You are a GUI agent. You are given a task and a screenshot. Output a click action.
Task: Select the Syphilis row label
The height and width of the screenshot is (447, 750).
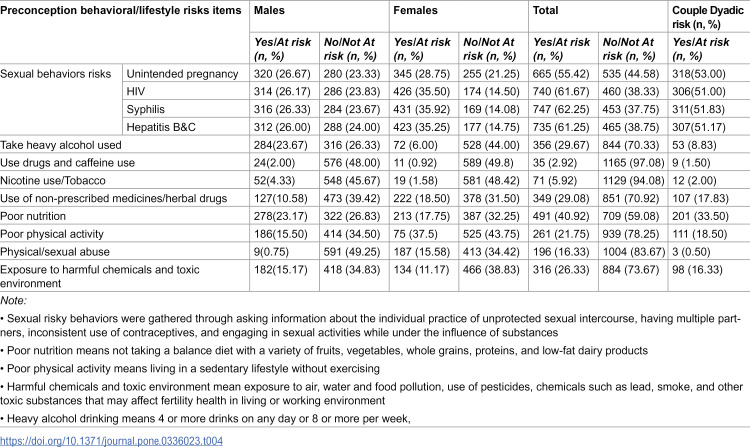pos(145,109)
